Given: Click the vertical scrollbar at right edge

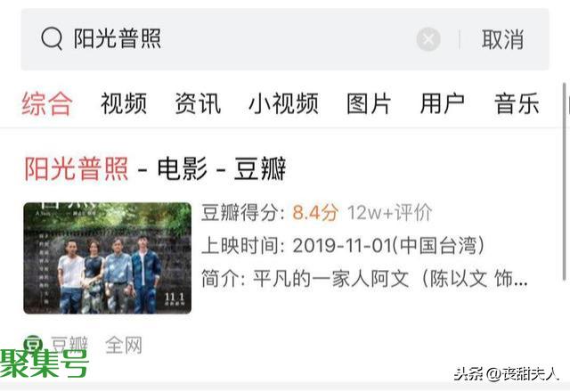Looking at the screenshot, I should point(565,182).
